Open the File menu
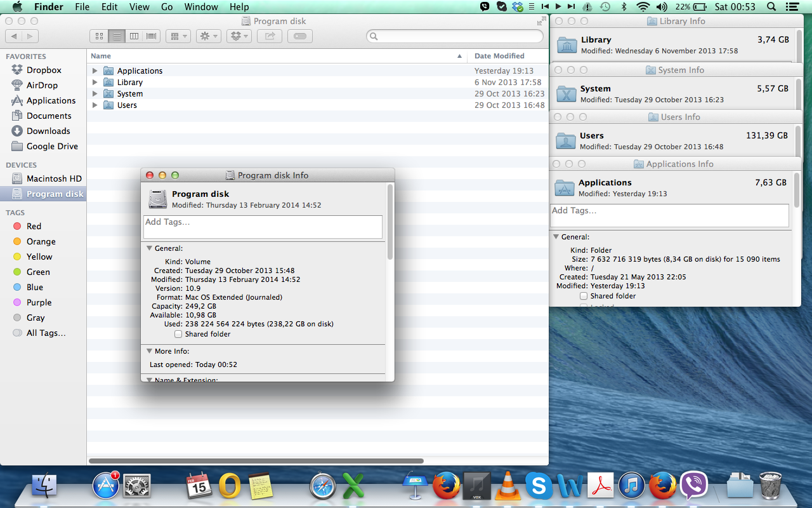 coord(82,7)
